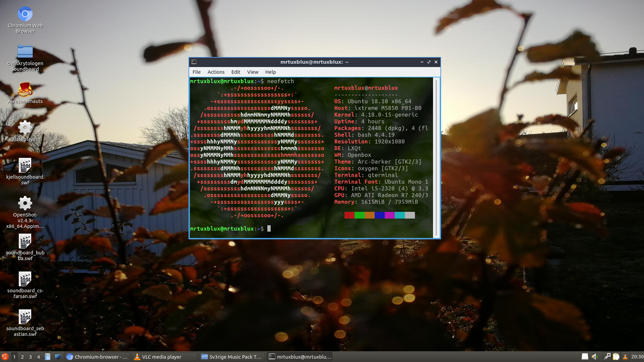Click the 'Memory: 1615MiB / 7959MiB' line
Screen dimensions: 644x362
coord(376,202)
